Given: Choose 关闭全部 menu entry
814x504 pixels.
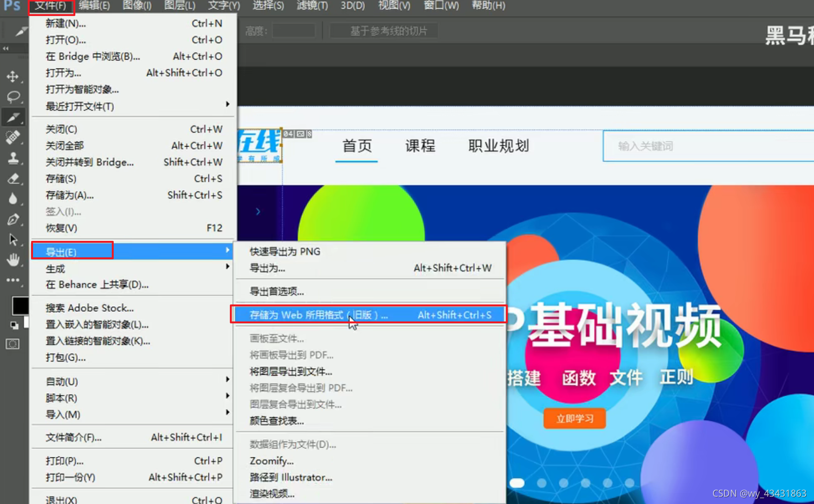Looking at the screenshot, I should coord(132,146).
